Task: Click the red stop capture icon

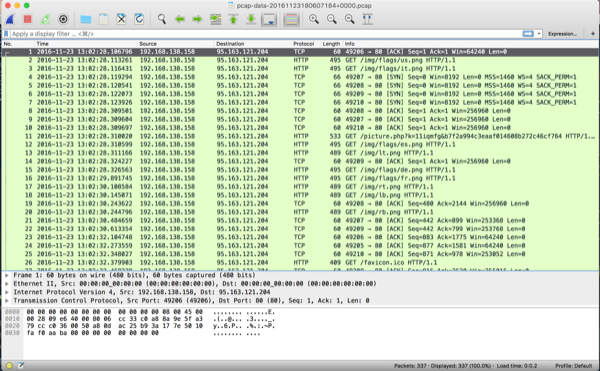Action: [x=27, y=19]
